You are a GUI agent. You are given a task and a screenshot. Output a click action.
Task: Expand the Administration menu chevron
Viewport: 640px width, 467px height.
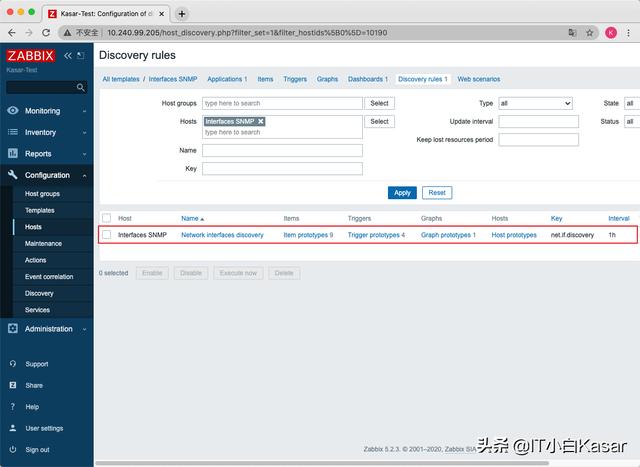pyautogui.click(x=84, y=329)
